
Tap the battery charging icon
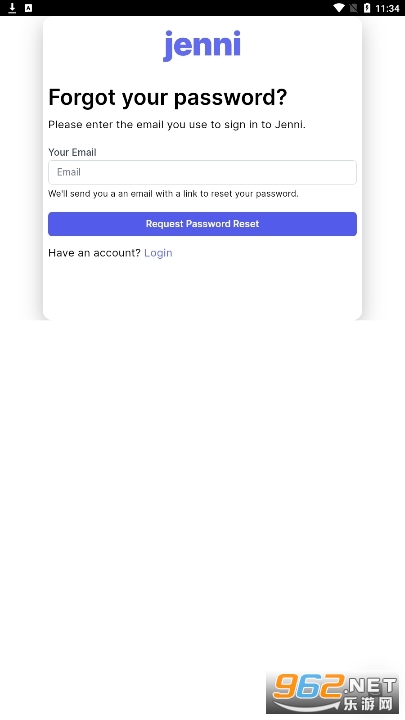pos(367,8)
